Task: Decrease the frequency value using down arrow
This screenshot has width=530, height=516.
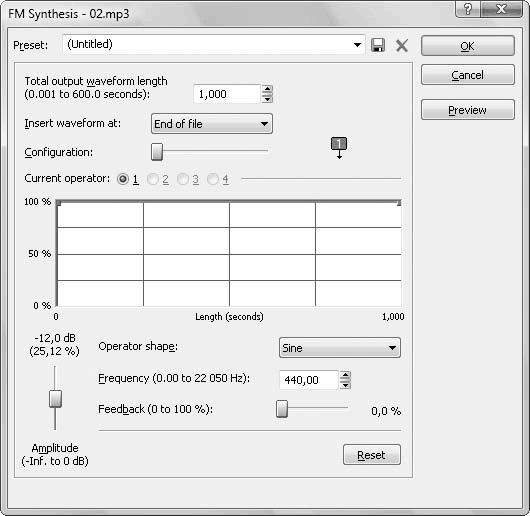Action: click(345, 385)
